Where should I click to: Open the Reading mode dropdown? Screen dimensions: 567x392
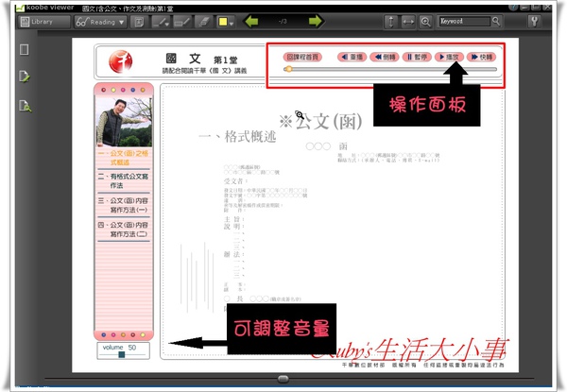(x=100, y=22)
